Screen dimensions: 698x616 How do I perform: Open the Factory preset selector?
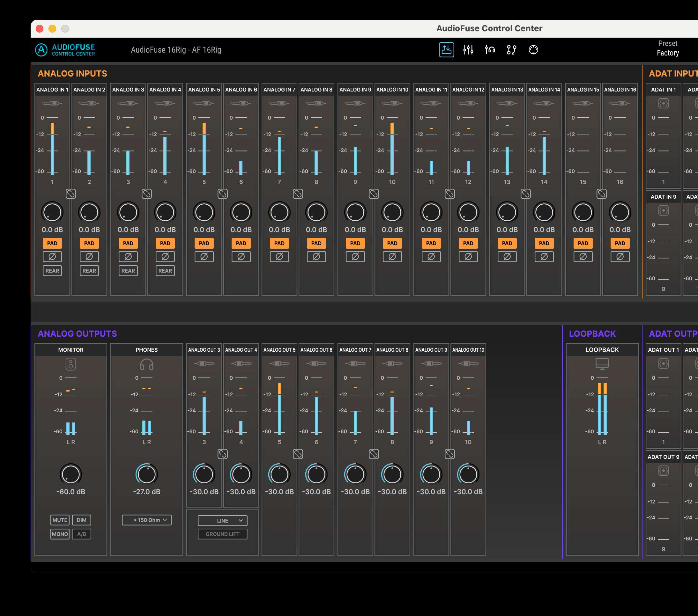tap(668, 53)
